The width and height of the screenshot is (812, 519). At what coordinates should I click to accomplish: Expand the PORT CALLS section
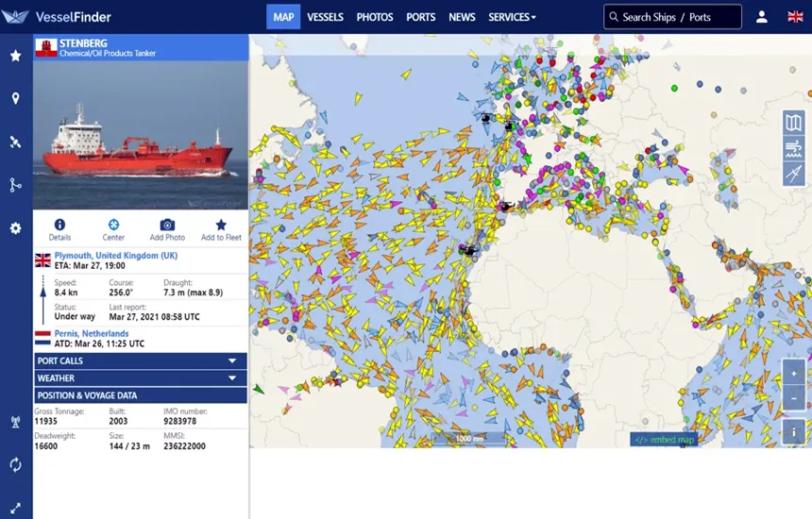coord(140,360)
